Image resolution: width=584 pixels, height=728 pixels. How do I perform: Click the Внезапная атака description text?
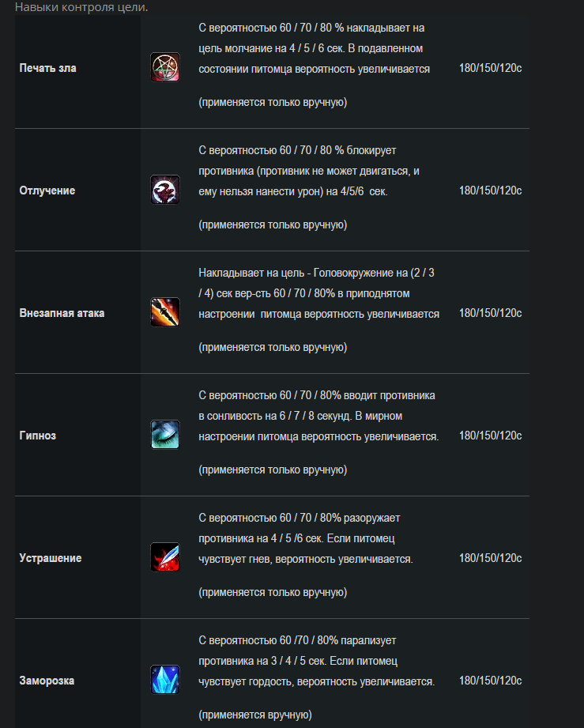coord(318,294)
